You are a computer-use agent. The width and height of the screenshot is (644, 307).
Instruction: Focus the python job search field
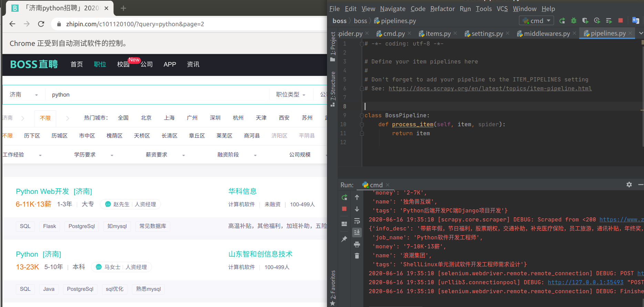pyautogui.click(x=157, y=95)
